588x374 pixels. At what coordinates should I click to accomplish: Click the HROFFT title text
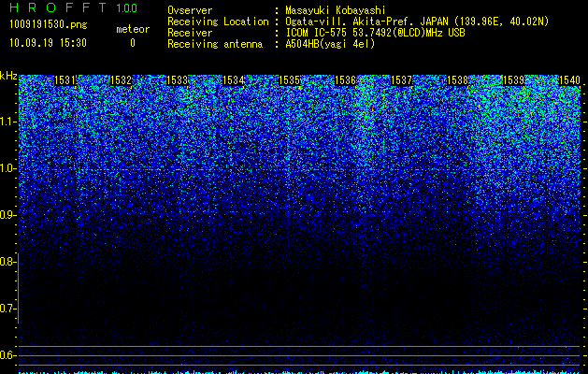58,7
